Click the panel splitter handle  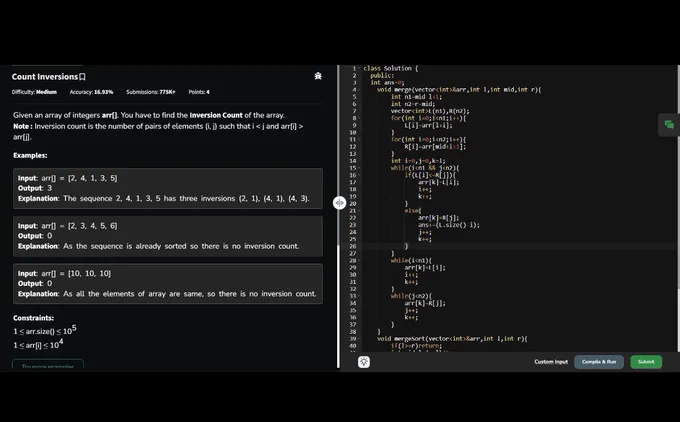pos(339,203)
